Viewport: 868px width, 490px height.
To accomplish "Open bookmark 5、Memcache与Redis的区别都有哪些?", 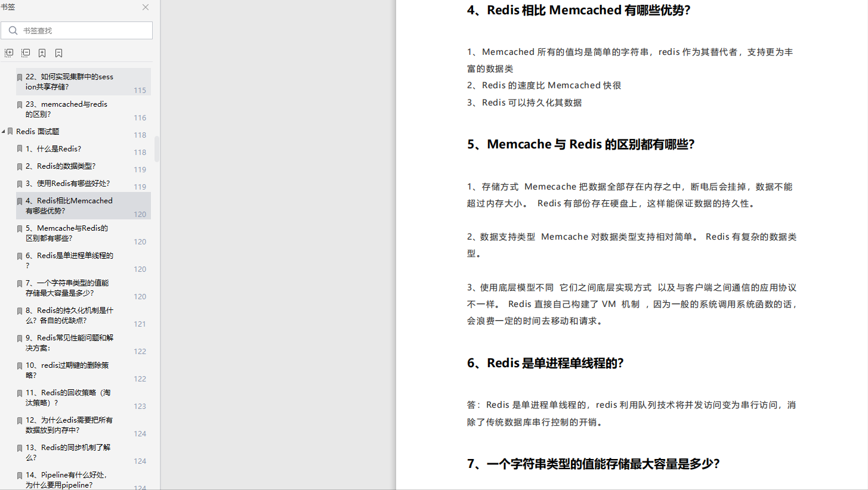I will (67, 233).
